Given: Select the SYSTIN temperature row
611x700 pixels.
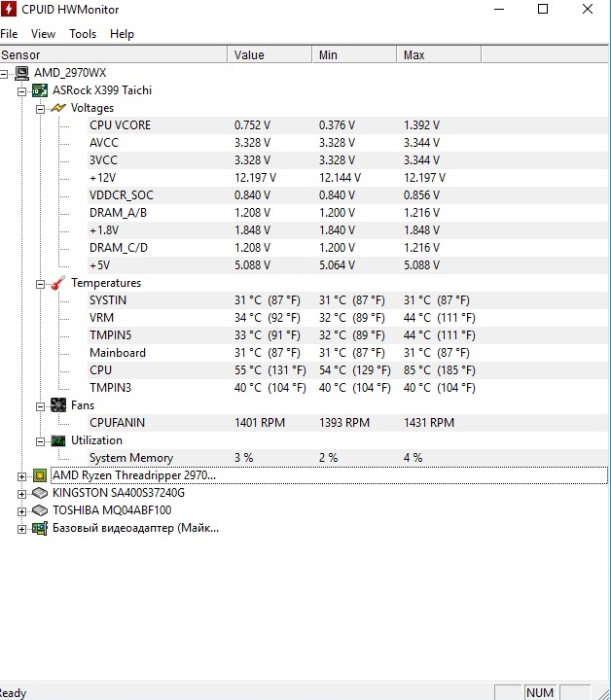Looking at the screenshot, I should (x=348, y=300).
